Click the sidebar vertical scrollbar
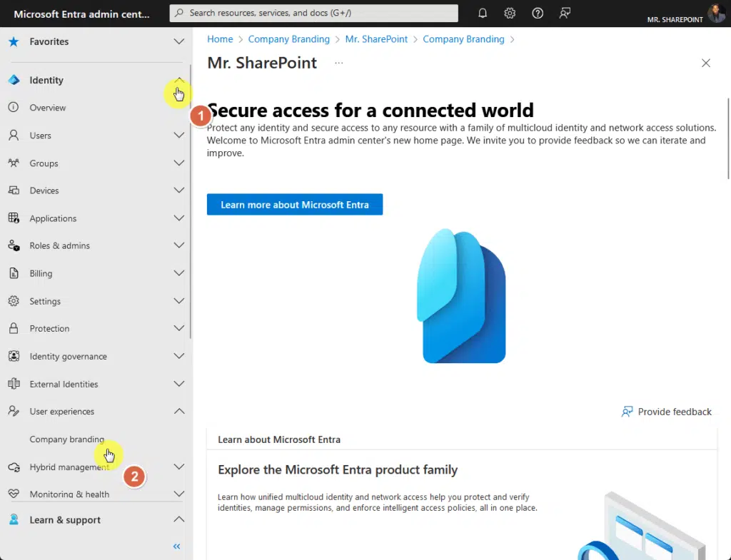Screen dimensions: 731x560 coord(190,202)
